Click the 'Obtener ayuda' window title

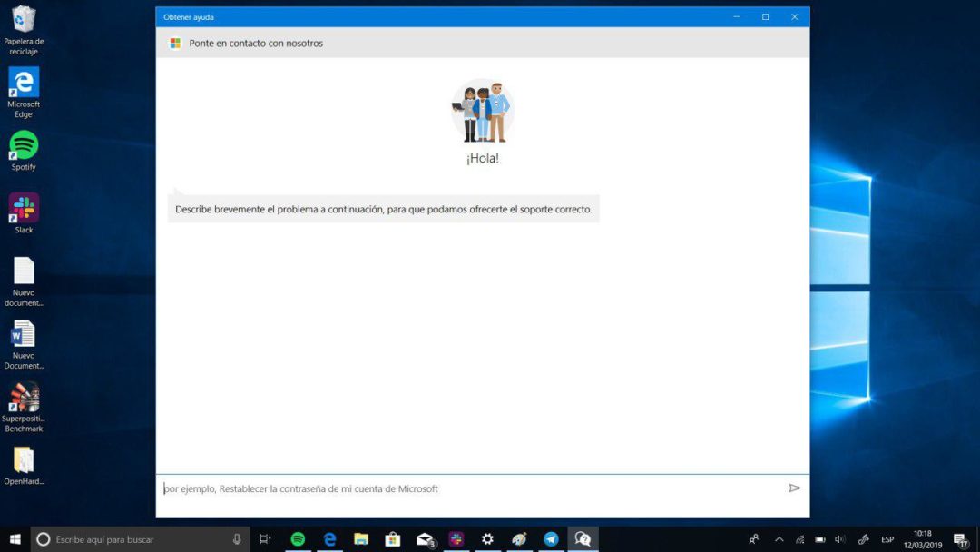click(189, 17)
